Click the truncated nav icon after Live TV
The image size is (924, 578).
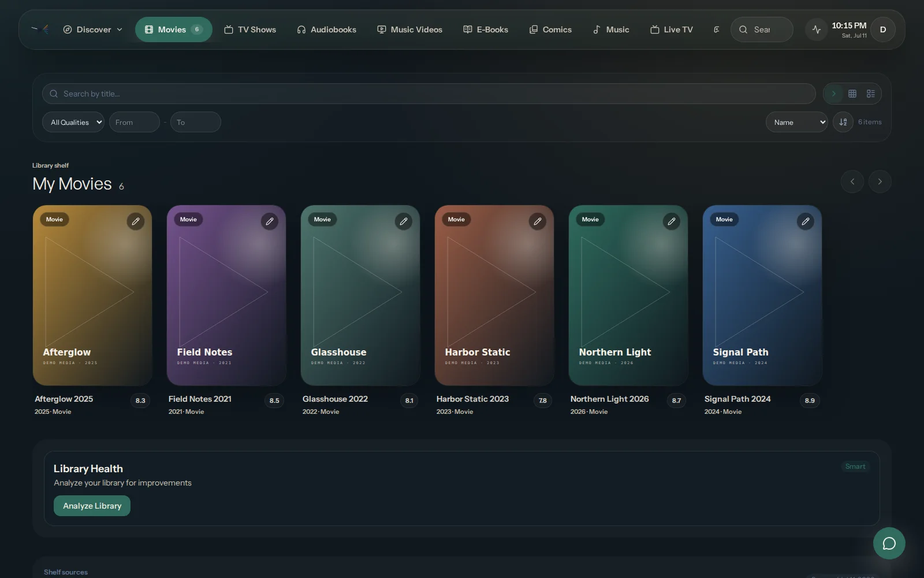716,29
